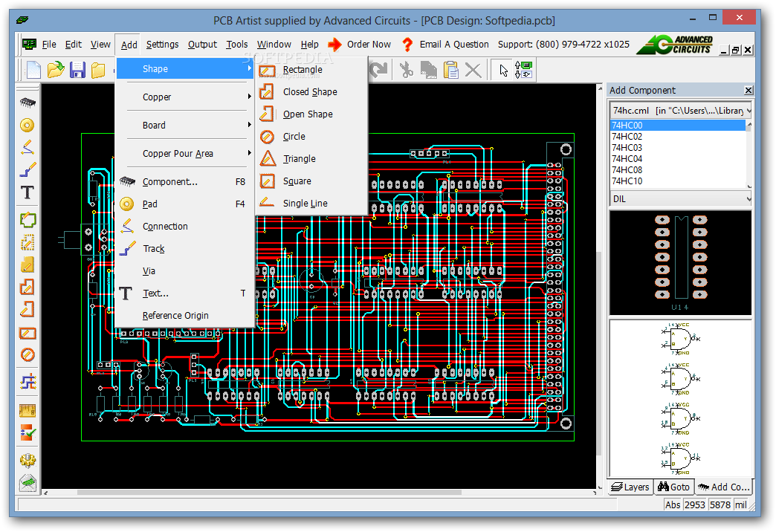Click the envelope icon at bottom of left toolbar
Image resolution: width=776 pixels, height=532 pixels.
point(28,482)
